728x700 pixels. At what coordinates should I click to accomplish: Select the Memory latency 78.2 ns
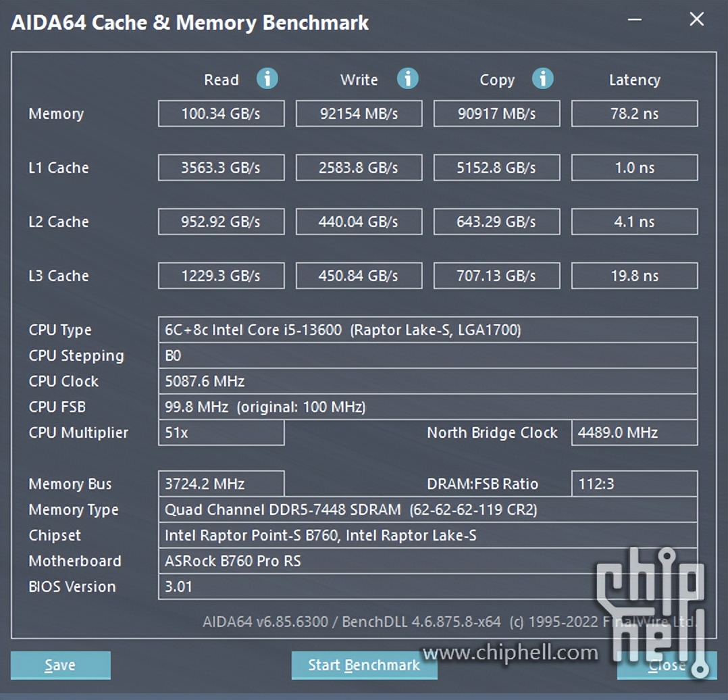pos(634,114)
